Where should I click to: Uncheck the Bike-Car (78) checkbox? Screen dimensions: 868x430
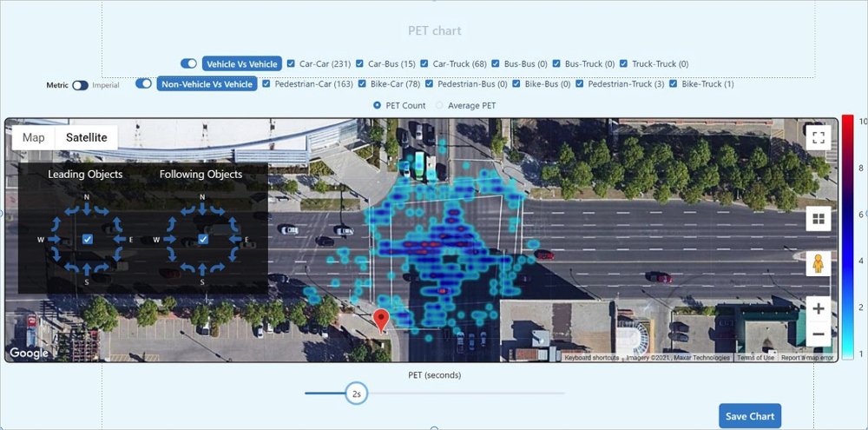(362, 83)
